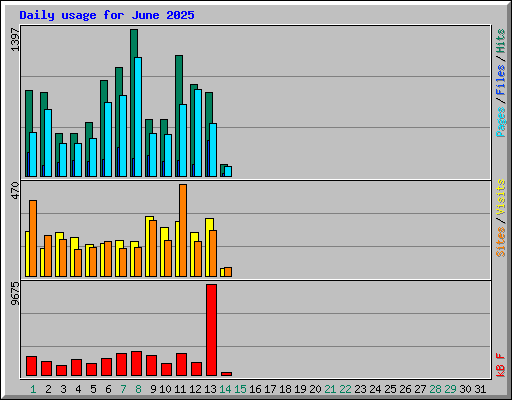Click day 24 on the date axis
The width and height of the screenshot is (512, 400).
pos(375,389)
